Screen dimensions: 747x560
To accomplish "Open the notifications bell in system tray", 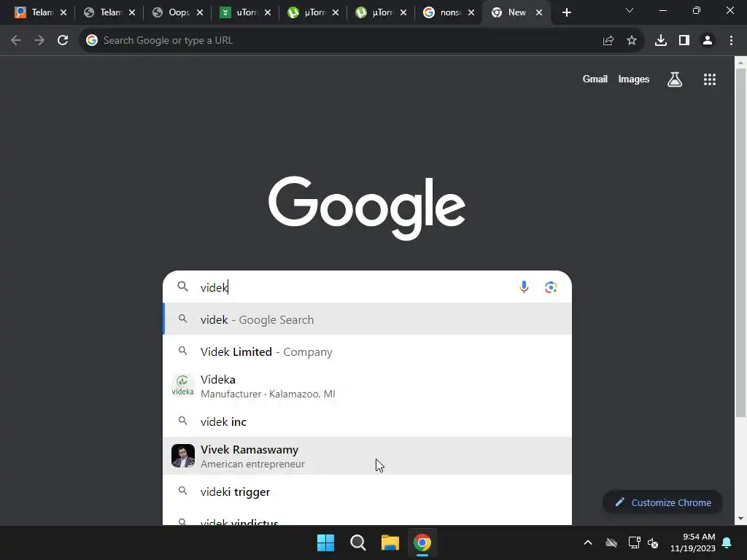I will [x=727, y=542].
